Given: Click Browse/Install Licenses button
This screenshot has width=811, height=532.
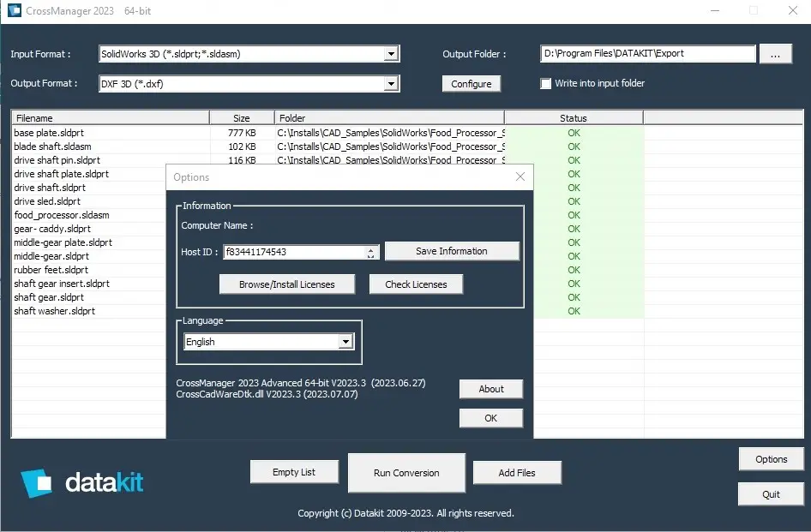Looking at the screenshot, I should [287, 284].
